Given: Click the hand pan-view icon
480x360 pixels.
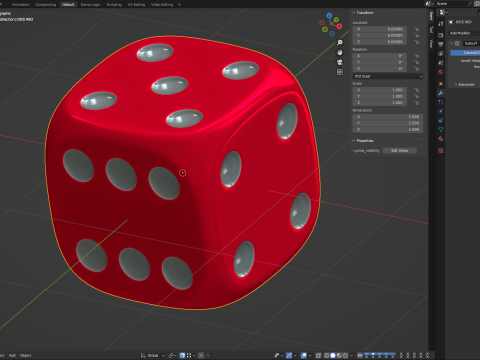Looking at the screenshot, I should (x=340, y=52).
